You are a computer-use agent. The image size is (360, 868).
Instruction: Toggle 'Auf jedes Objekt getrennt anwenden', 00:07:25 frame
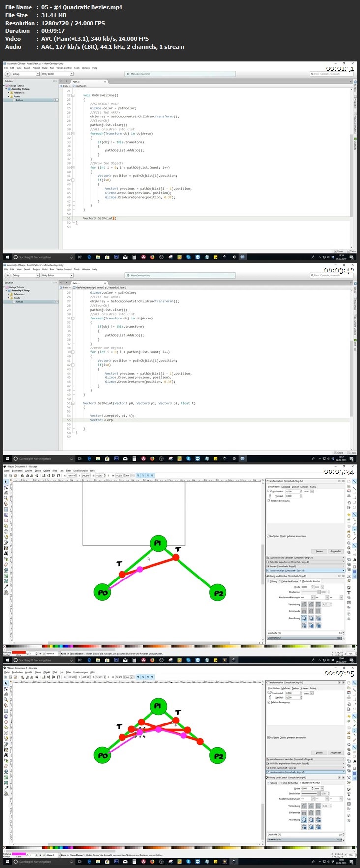(x=268, y=738)
